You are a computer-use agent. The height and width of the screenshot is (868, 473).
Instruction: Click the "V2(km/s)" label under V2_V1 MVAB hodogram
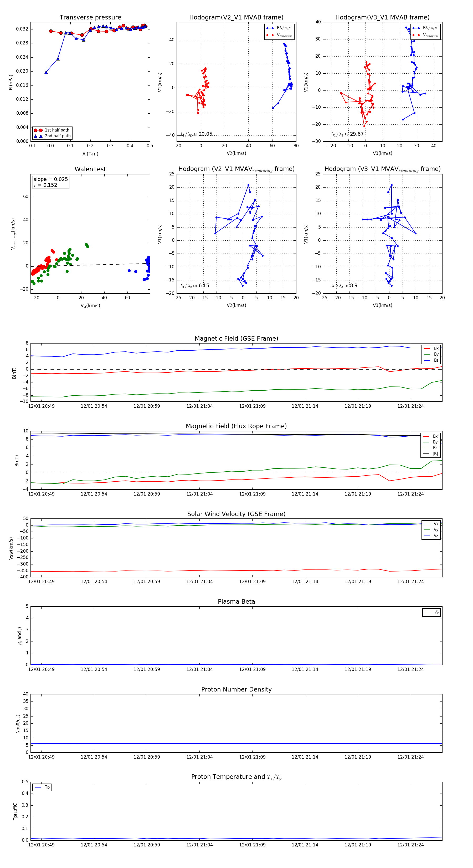click(236, 153)
